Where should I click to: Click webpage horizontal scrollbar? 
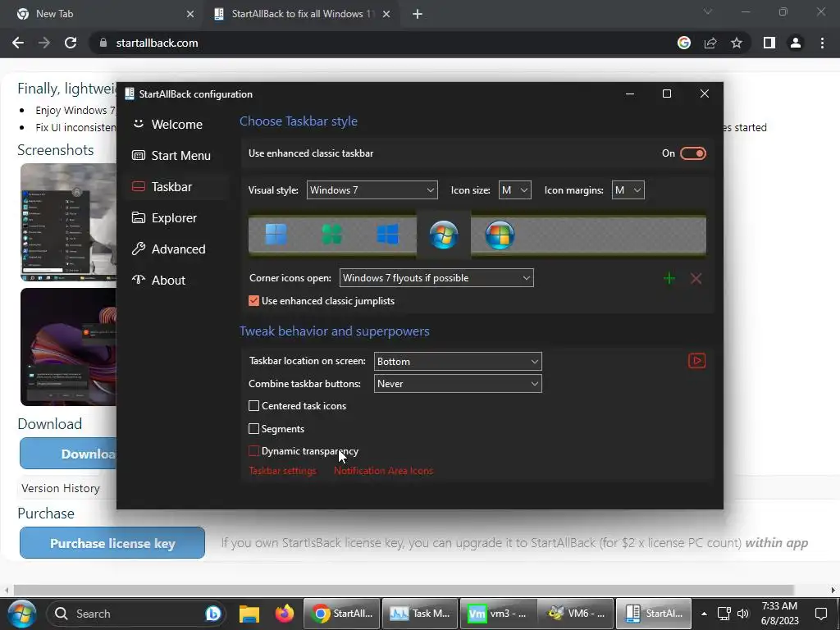(403, 590)
